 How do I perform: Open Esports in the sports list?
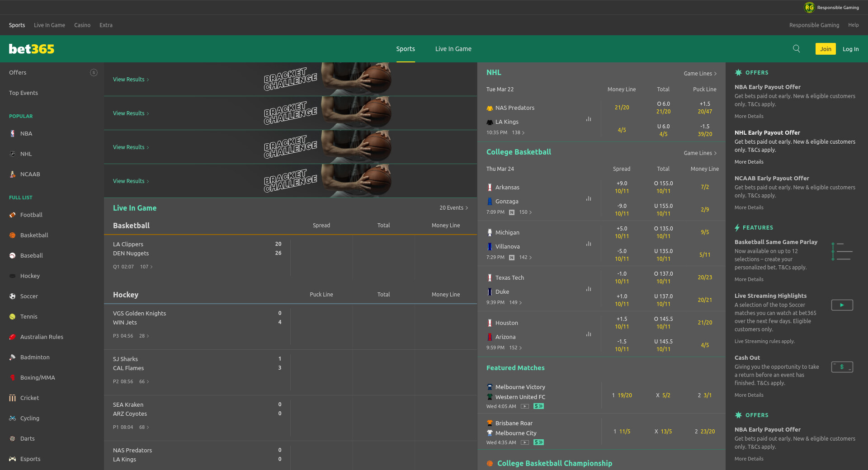tap(30, 459)
